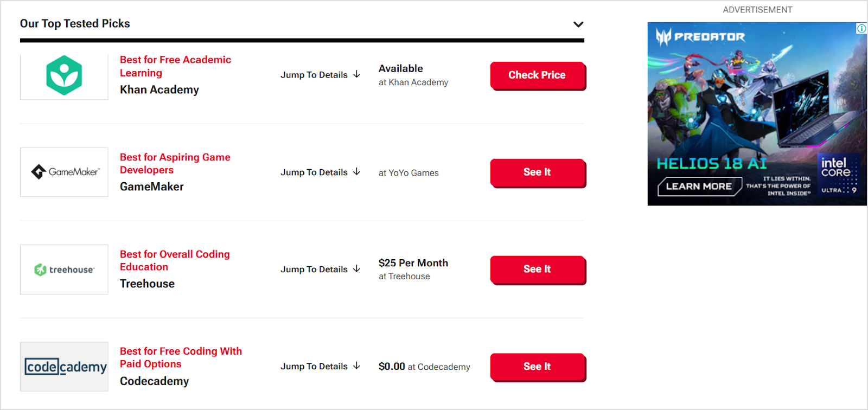Collapse the Our Top Tested Picks section
This screenshot has height=410, width=868.
[x=578, y=24]
